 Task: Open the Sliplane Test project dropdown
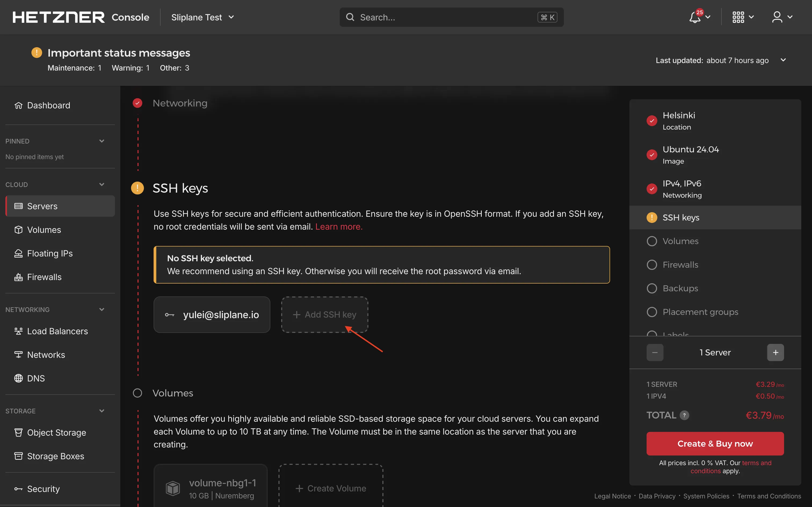pos(202,17)
